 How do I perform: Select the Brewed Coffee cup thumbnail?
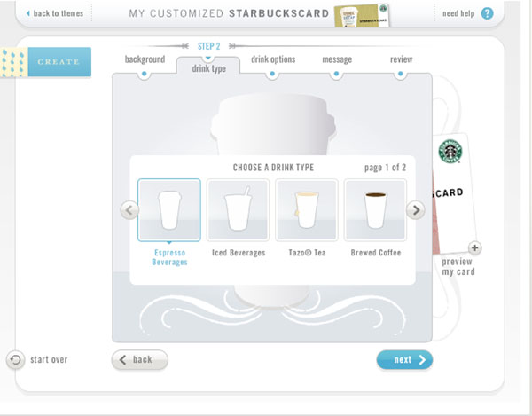(375, 210)
